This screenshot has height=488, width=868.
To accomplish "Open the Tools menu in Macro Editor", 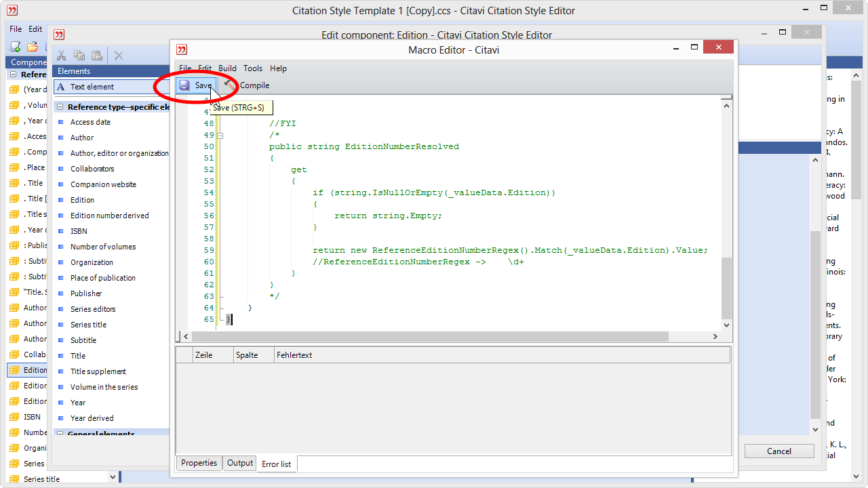I will pyautogui.click(x=253, y=68).
